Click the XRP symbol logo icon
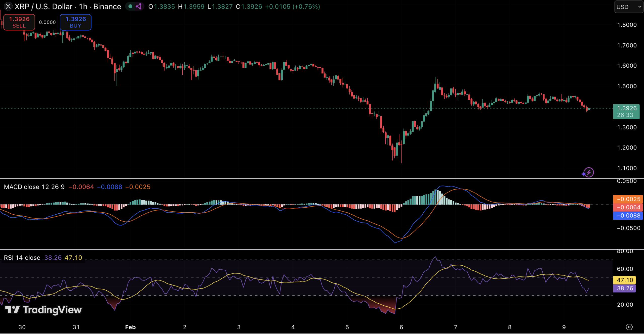The height and width of the screenshot is (334, 644). [x=8, y=7]
